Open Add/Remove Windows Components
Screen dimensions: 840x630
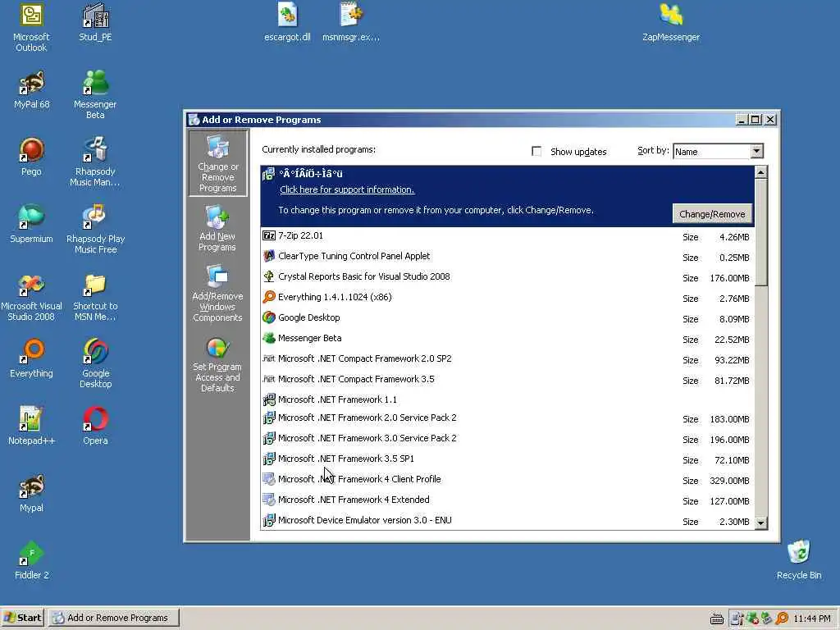pyautogui.click(x=217, y=294)
